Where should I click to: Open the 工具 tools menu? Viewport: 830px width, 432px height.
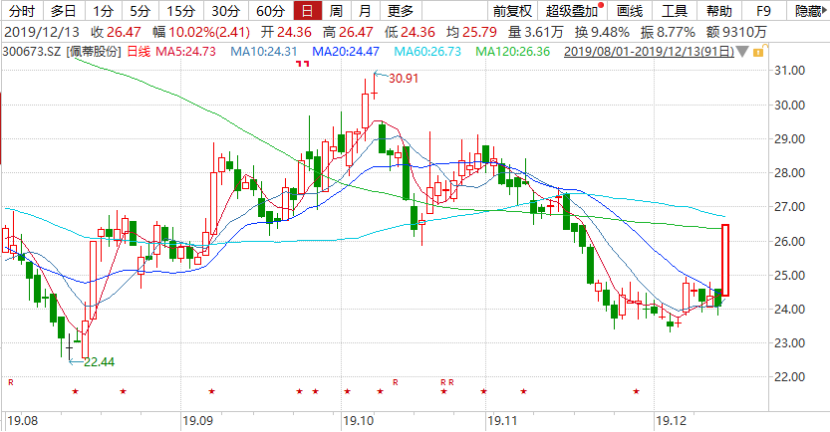pyautogui.click(x=674, y=11)
